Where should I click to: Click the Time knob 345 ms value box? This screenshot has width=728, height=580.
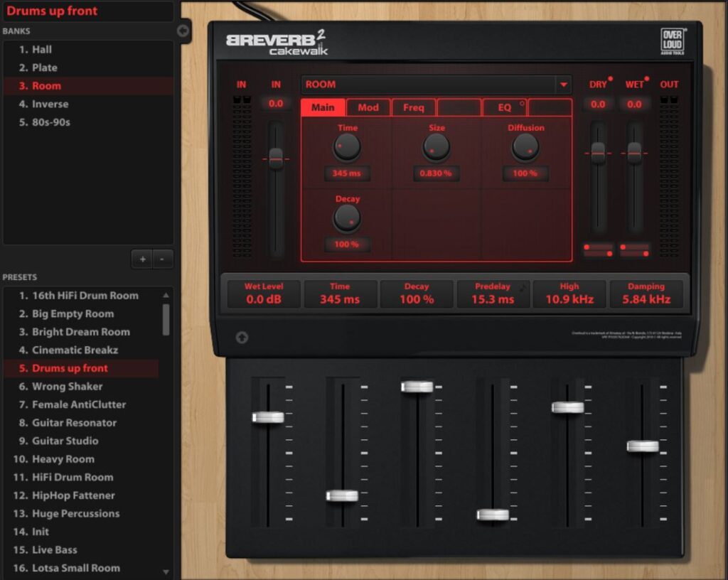347,173
